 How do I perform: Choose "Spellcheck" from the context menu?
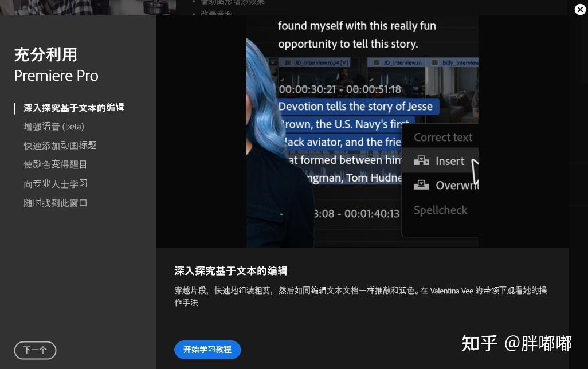click(x=441, y=210)
